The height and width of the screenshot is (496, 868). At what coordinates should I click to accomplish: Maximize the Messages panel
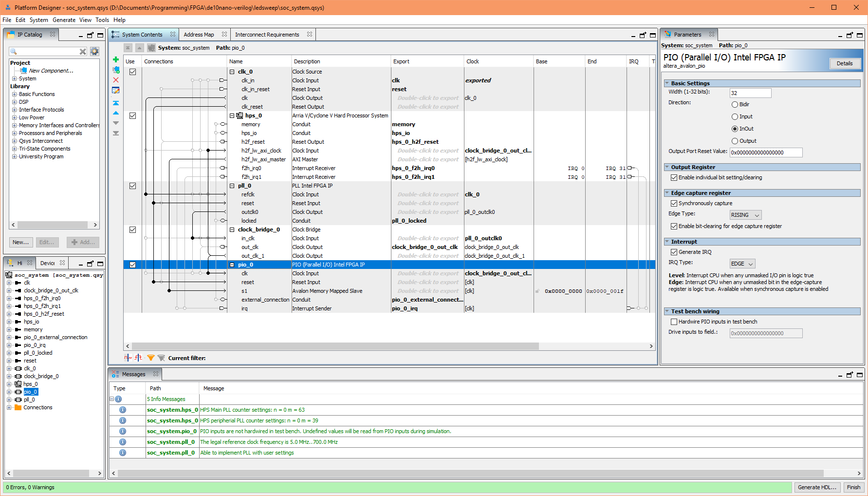pyautogui.click(x=860, y=375)
